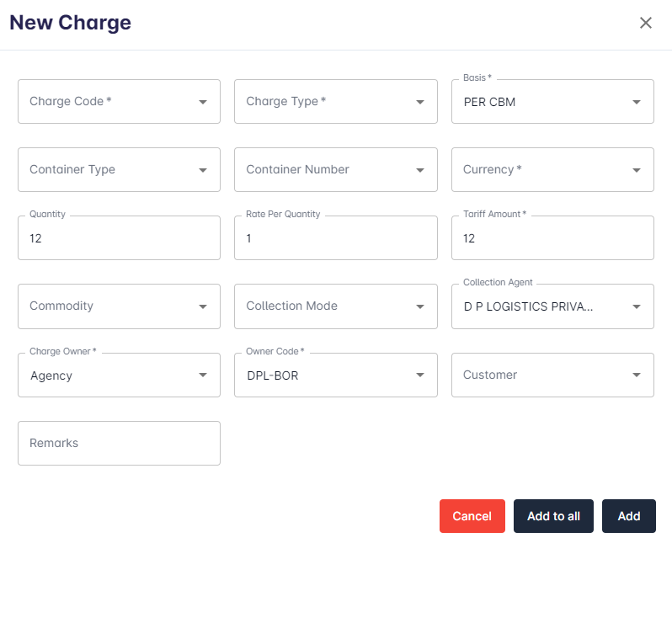This screenshot has height=623, width=672.
Task: Expand the Collection Mode dropdown
Action: coord(335,306)
